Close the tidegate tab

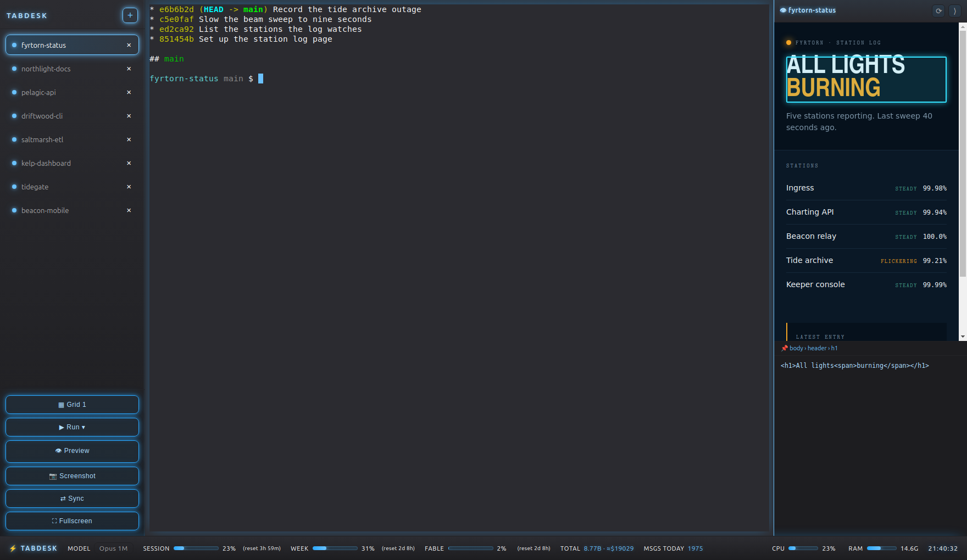129,187
